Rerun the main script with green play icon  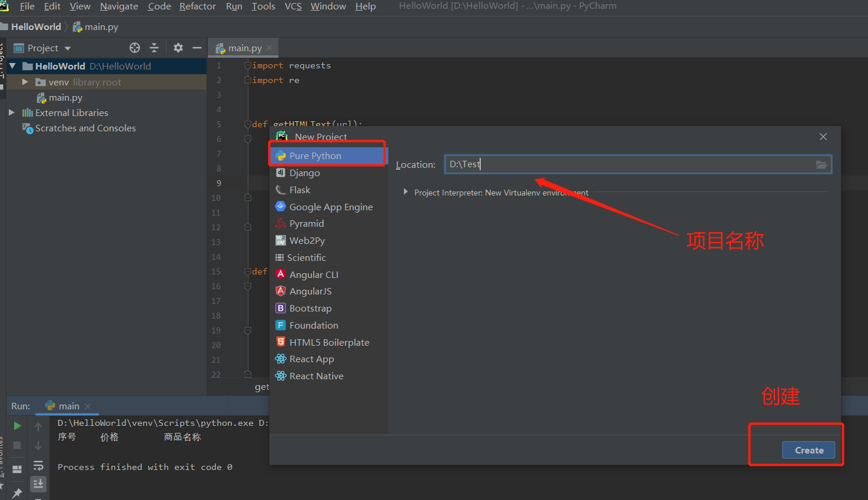[x=17, y=425]
